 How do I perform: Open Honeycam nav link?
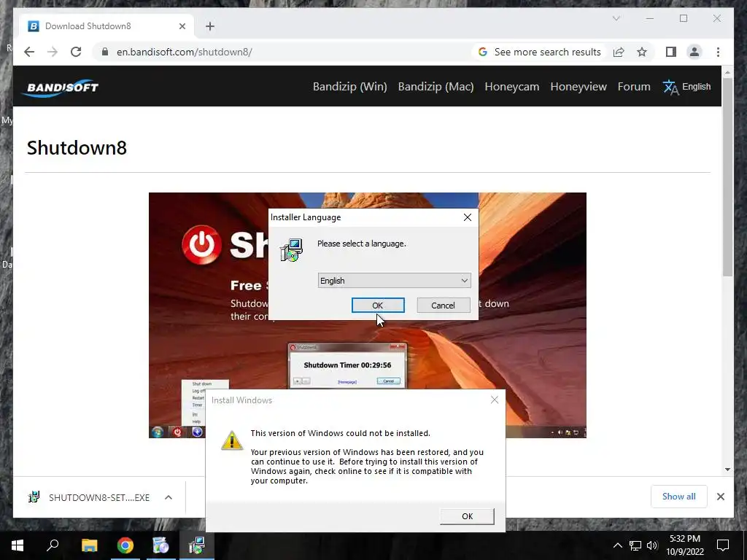pos(511,87)
